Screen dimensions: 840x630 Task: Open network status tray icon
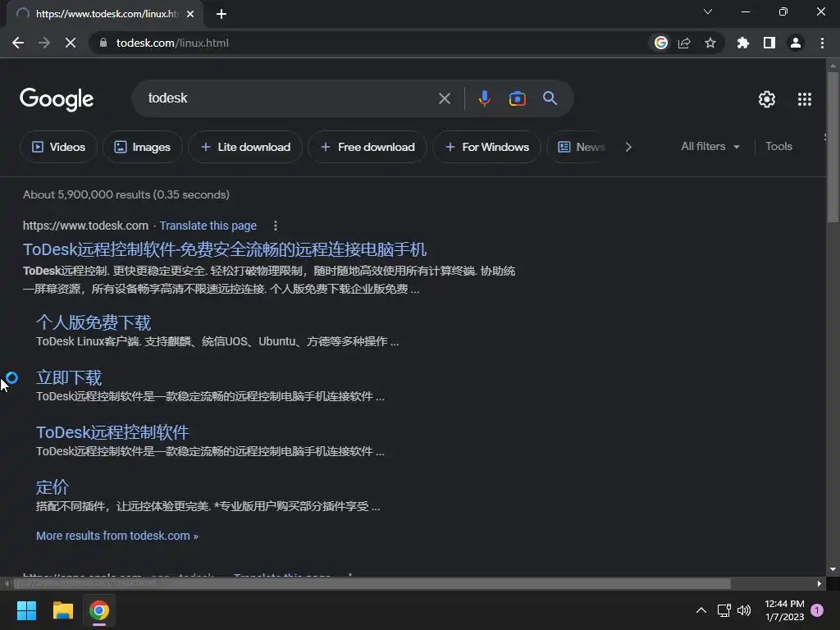click(724, 610)
